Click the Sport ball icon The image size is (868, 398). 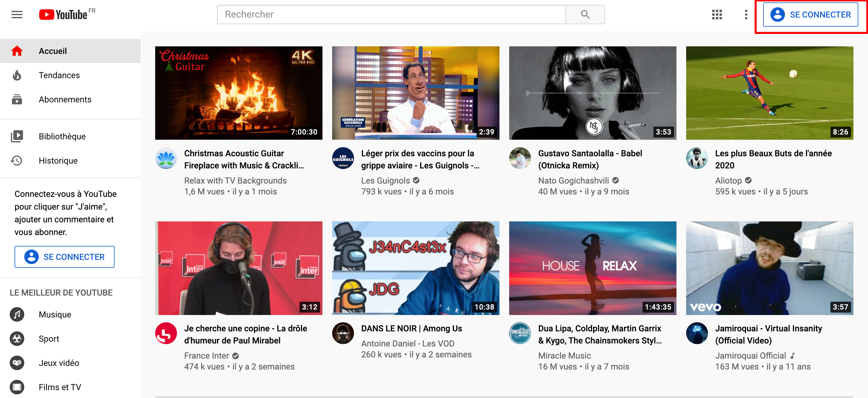(x=17, y=339)
